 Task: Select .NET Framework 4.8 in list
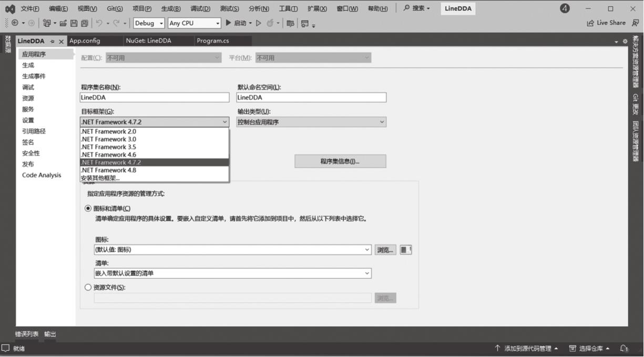pyautogui.click(x=155, y=170)
